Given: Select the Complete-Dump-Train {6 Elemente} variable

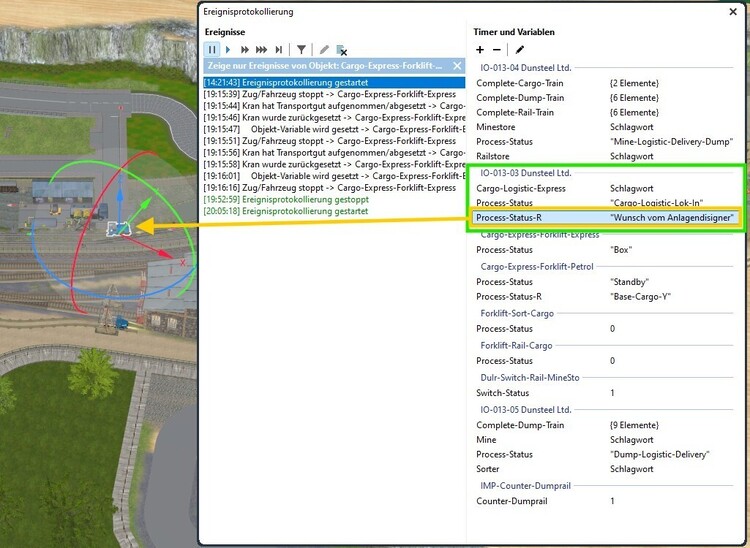Looking at the screenshot, I should 605,98.
